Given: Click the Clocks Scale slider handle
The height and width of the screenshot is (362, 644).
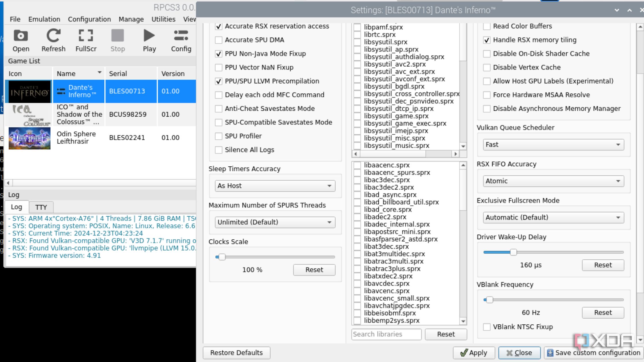Looking at the screenshot, I should [222, 257].
